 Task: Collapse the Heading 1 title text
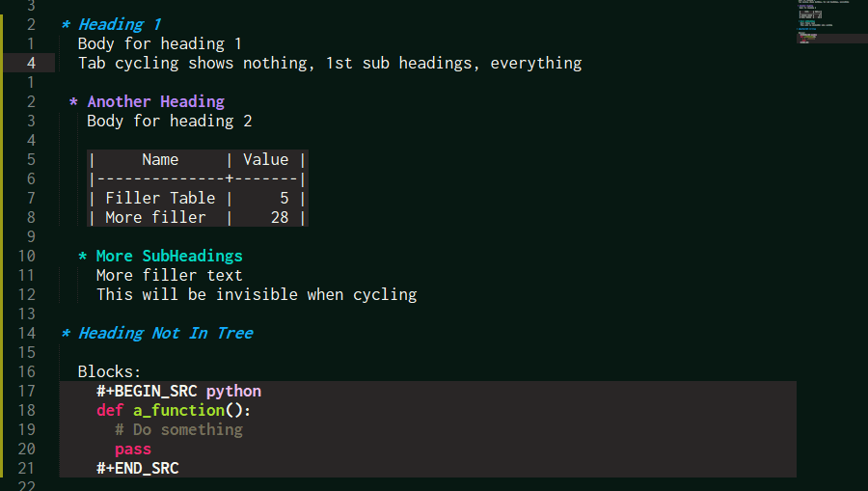[120, 24]
